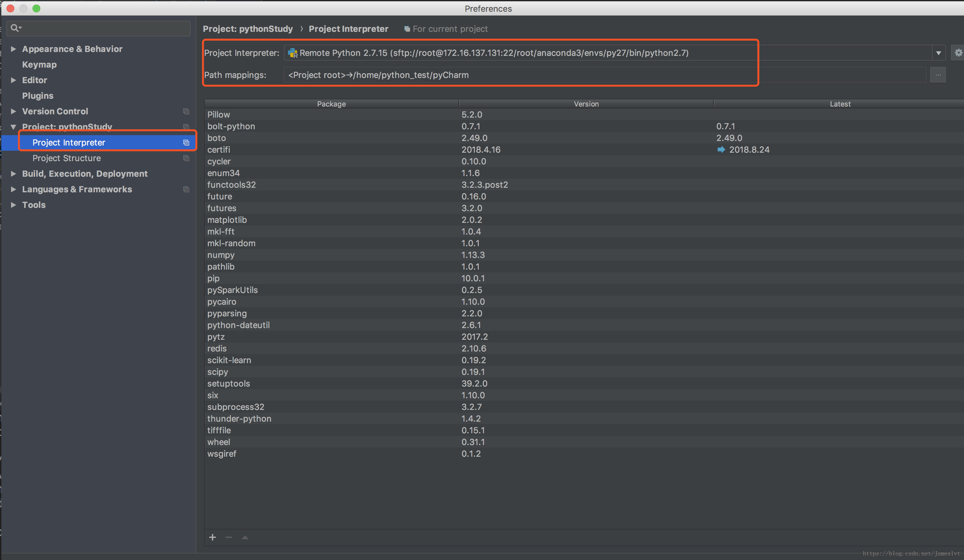Viewport: 964px width, 560px height.
Task: Select the Remote Python 2.7.15 interpreter combo box
Action: point(614,53)
